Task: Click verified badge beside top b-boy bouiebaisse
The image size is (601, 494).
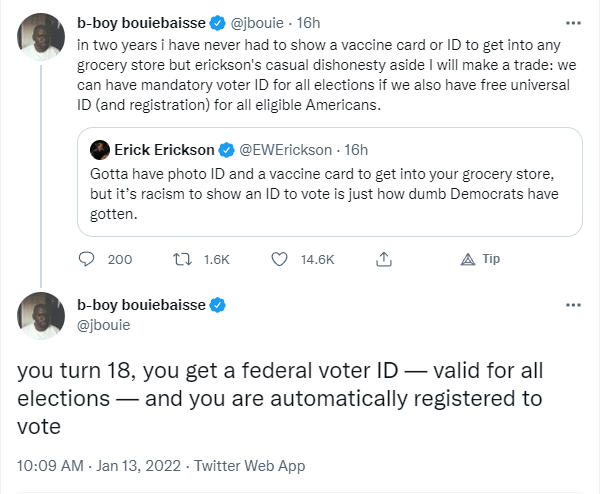Action: (218, 23)
